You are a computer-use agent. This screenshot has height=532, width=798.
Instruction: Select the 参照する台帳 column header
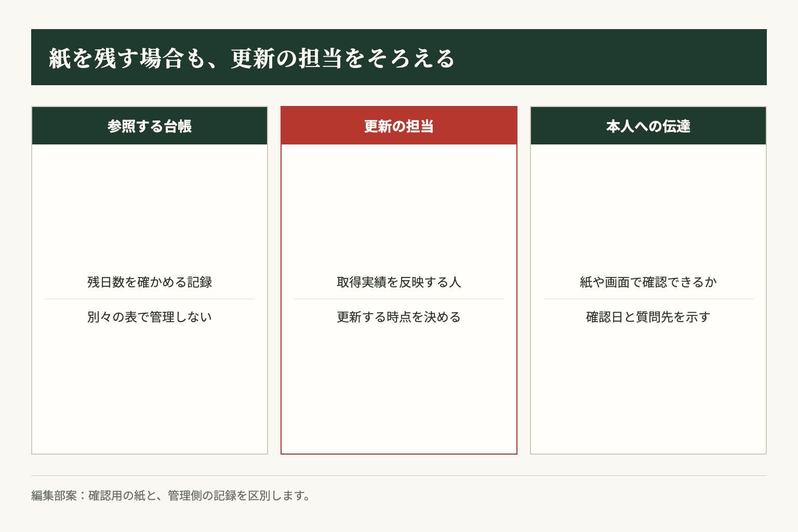pos(150,126)
